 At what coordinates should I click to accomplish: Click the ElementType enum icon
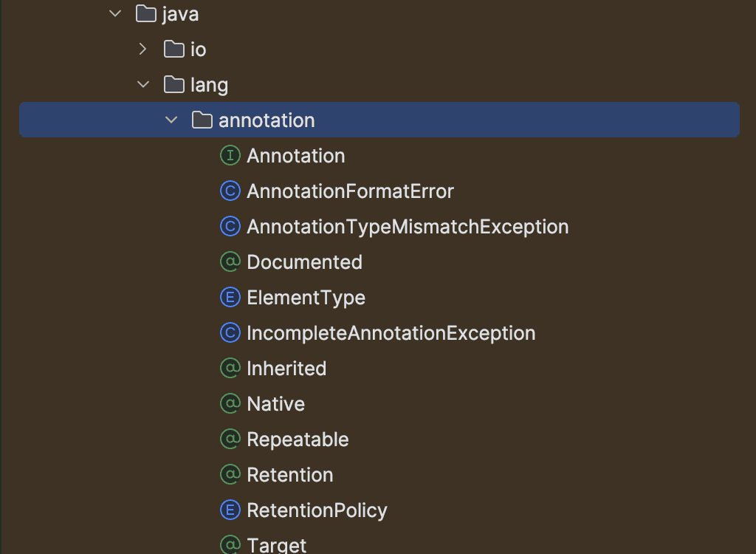pos(230,297)
